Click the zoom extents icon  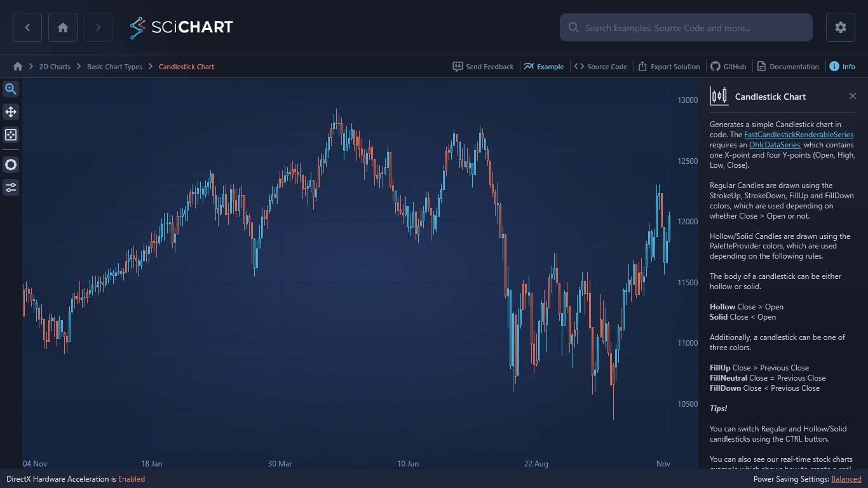click(x=11, y=135)
